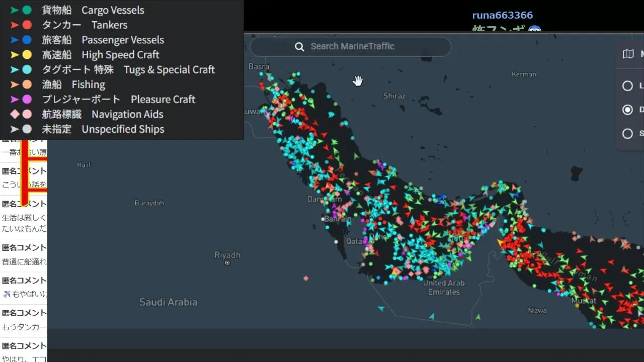
Task: Click the Pleasure Craft legend label
Action: (118, 100)
